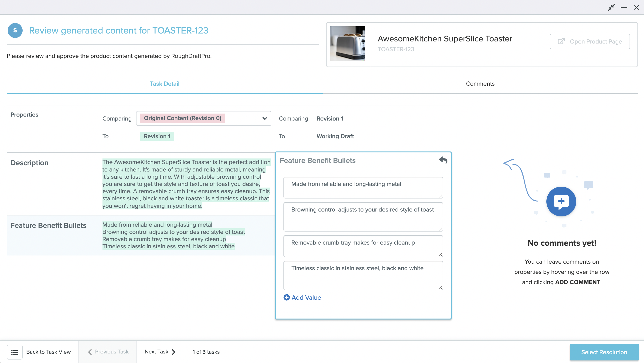Click the plus icon next to Add Value

(x=286, y=298)
